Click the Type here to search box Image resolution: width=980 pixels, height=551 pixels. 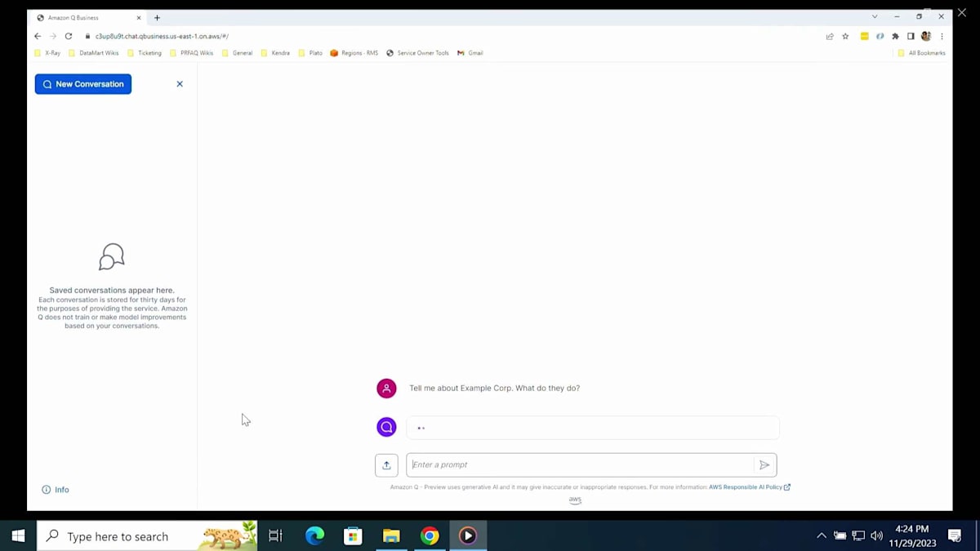point(147,536)
